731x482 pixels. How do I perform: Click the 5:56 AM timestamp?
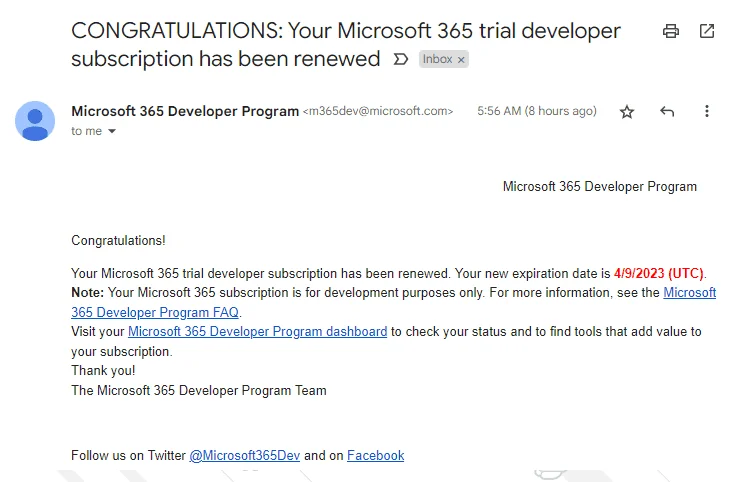pyautogui.click(x=537, y=111)
